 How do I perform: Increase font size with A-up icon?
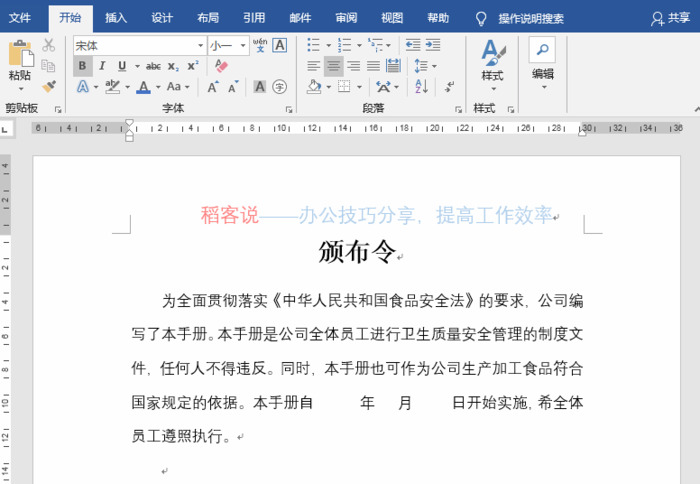click(213, 87)
